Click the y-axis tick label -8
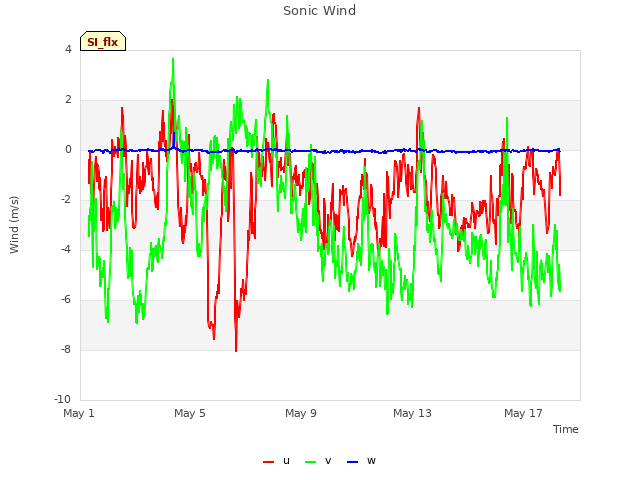The width and height of the screenshot is (640, 480). pos(67,349)
